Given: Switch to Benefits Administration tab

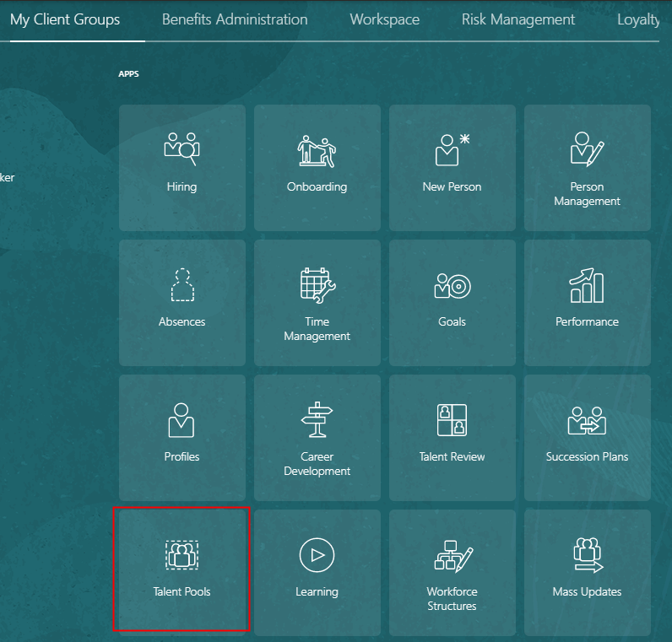Looking at the screenshot, I should [x=235, y=19].
